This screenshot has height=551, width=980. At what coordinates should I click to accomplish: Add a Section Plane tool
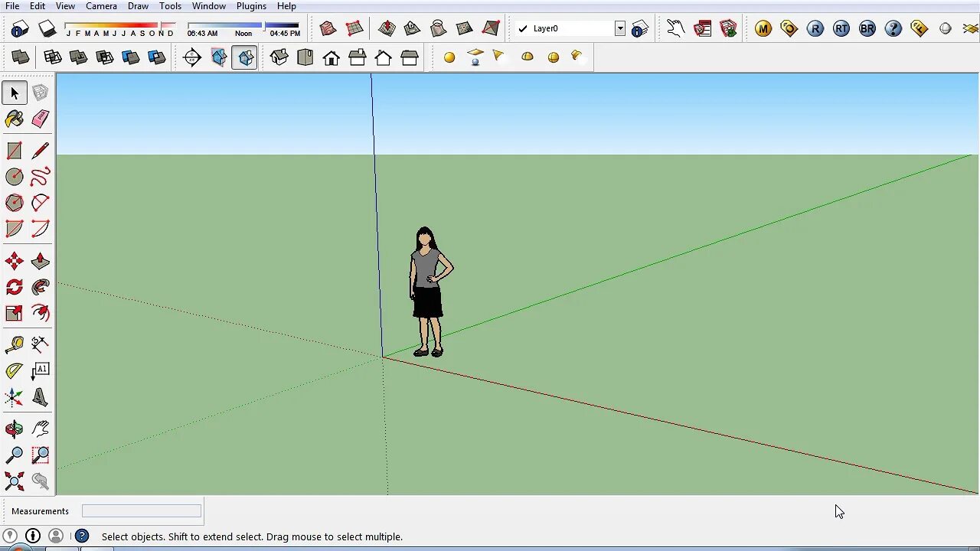point(193,57)
